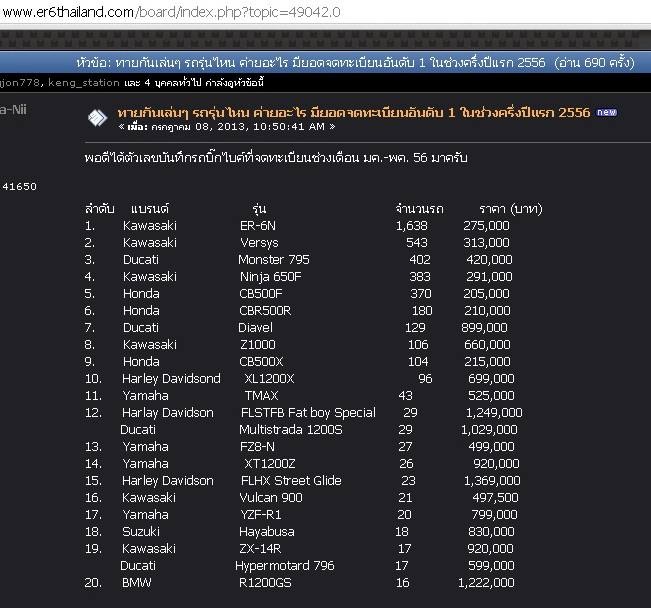Click 'BMW' brand in row 20
The width and height of the screenshot is (651, 608).
137,583
